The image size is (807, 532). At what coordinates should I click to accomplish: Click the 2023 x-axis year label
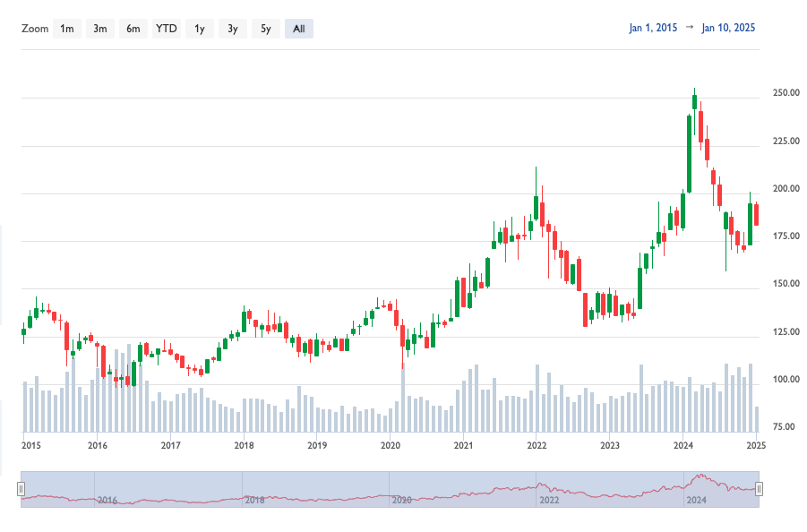[610, 445]
